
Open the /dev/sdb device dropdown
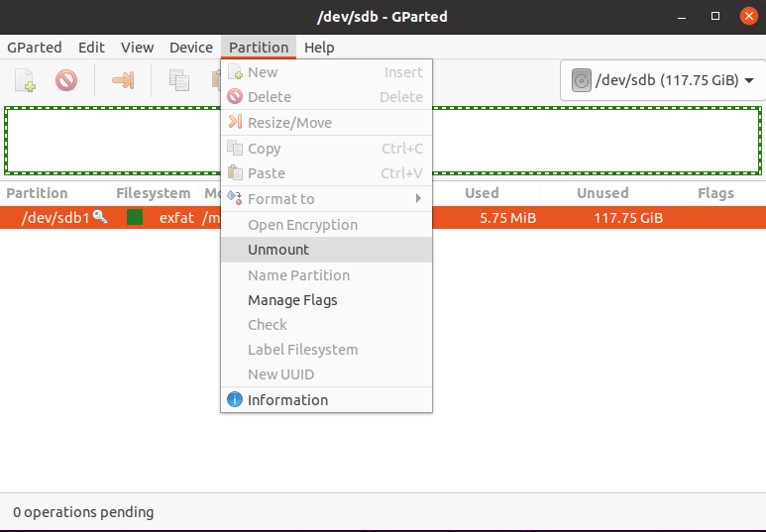(663, 80)
